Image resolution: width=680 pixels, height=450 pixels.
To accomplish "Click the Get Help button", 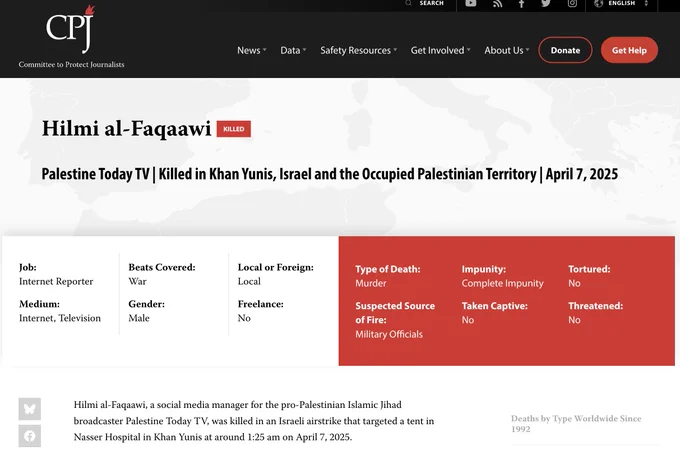I will tap(629, 50).
